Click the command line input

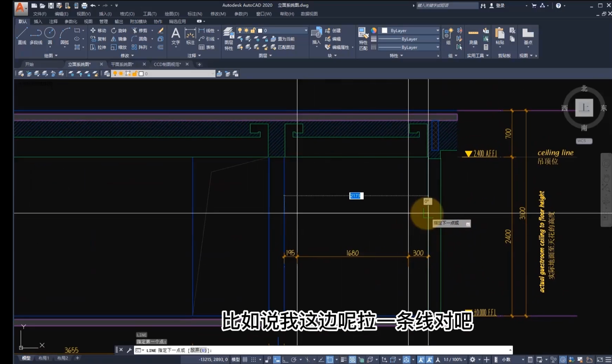323,350
